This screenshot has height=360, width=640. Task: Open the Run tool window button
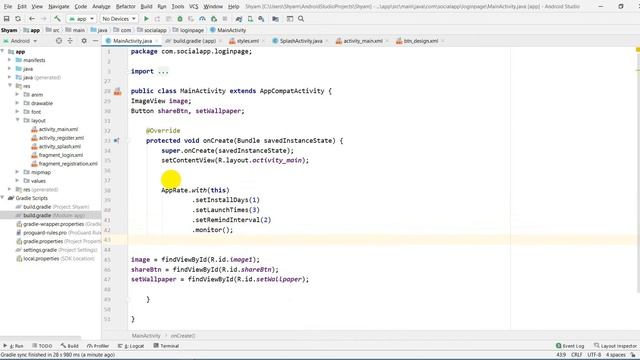pyautogui.click(x=13, y=346)
